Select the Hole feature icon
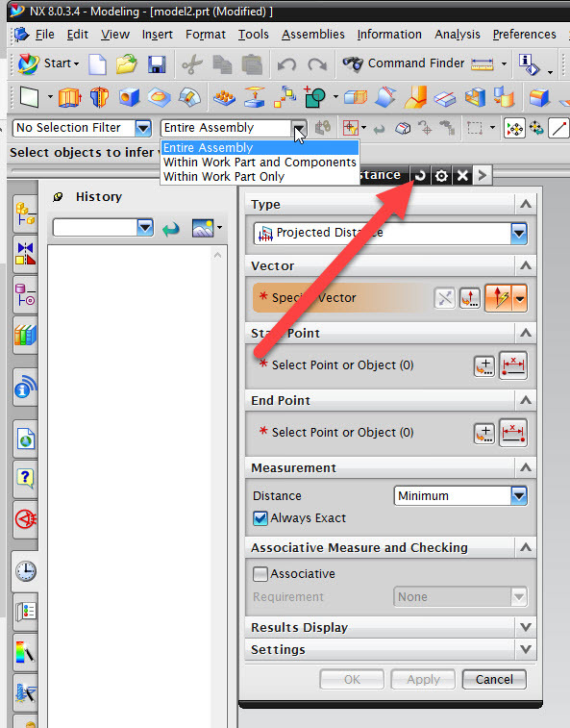Image resolution: width=570 pixels, height=728 pixels. [x=129, y=97]
